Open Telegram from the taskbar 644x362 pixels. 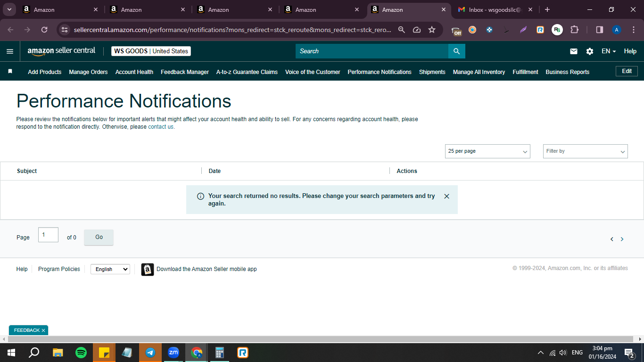tap(150, 353)
